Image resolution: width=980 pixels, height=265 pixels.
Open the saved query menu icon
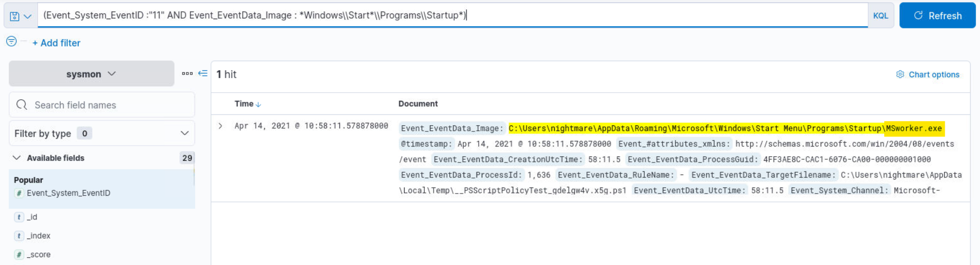20,16
